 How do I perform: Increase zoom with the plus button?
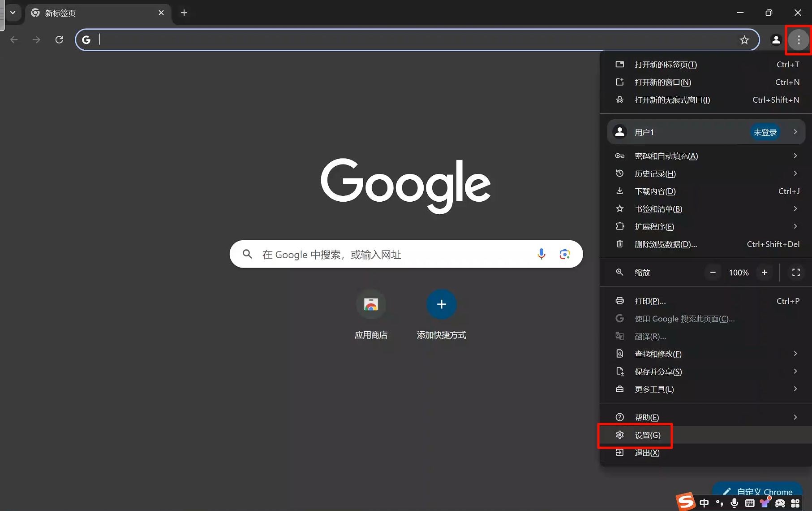click(x=764, y=273)
